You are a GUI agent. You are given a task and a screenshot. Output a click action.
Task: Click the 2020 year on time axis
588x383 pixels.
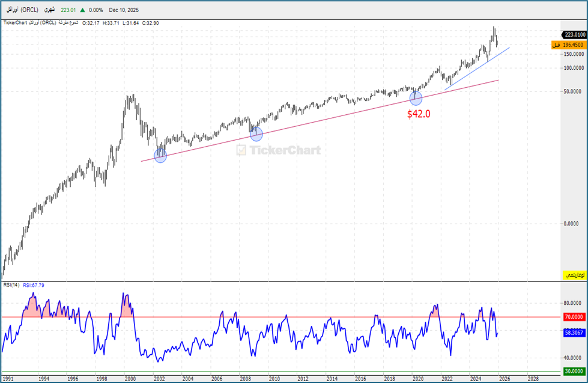point(418,379)
